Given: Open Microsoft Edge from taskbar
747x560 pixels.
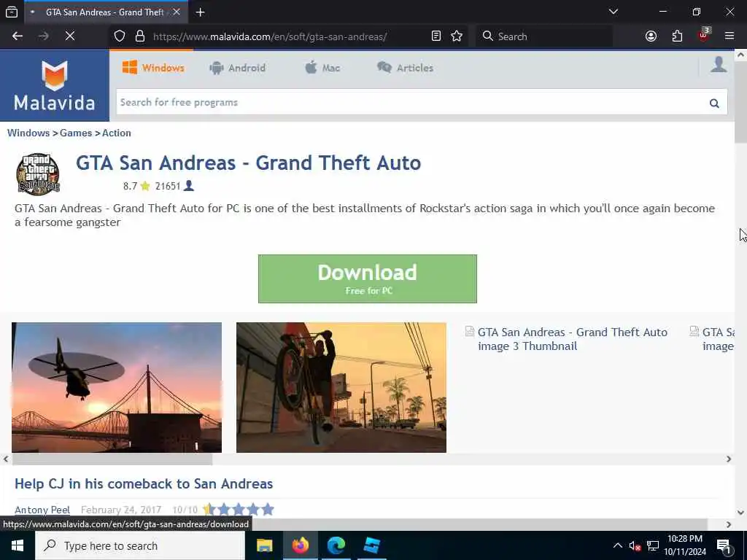Looking at the screenshot, I should pyautogui.click(x=336, y=545).
